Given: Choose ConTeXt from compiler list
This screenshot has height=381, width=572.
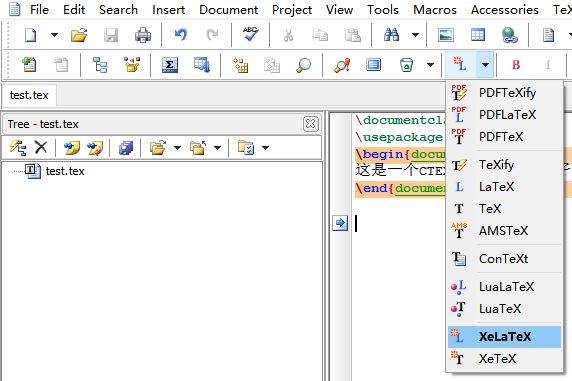Looking at the screenshot, I should pos(505,258).
